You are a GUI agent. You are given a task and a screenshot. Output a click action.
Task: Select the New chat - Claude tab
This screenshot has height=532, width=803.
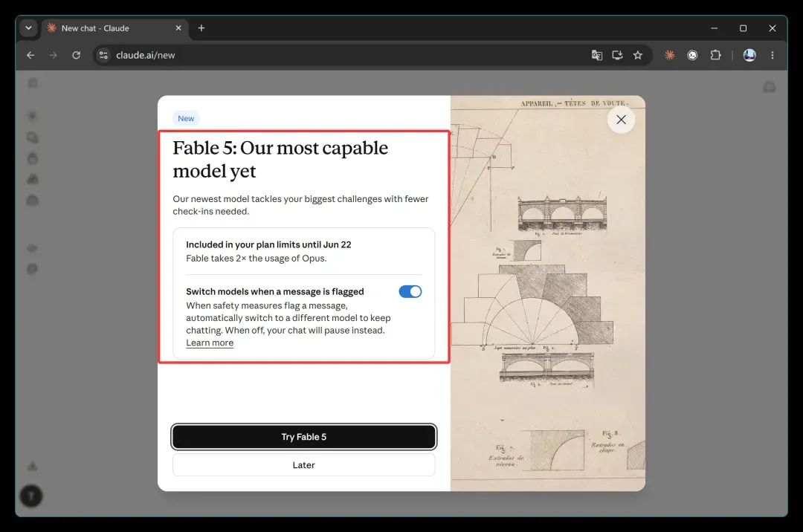[x=115, y=28]
